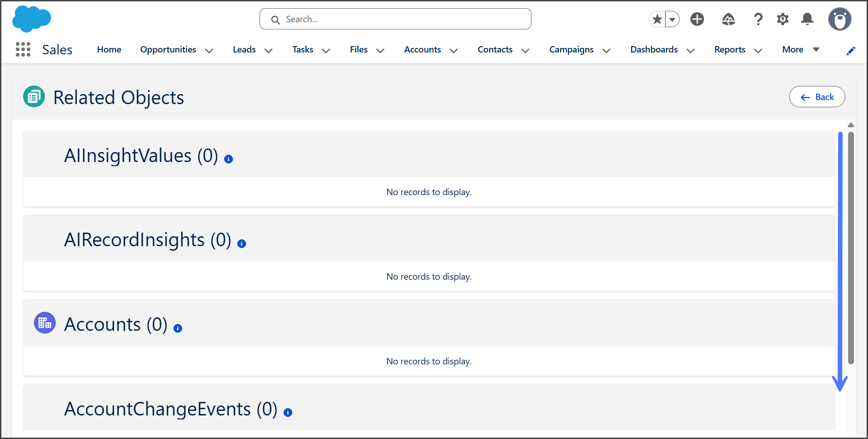This screenshot has width=868, height=439.
Task: Open the Global Actions plus icon
Action: pos(697,19)
